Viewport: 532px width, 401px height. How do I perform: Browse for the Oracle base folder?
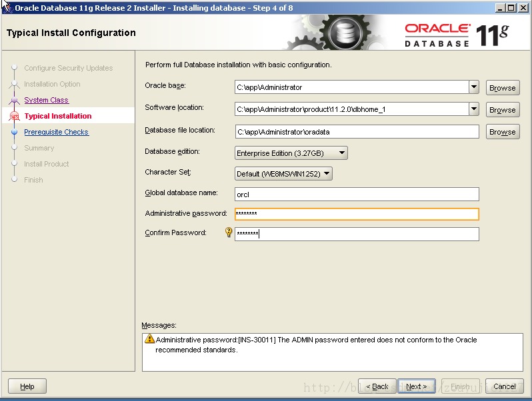503,88
